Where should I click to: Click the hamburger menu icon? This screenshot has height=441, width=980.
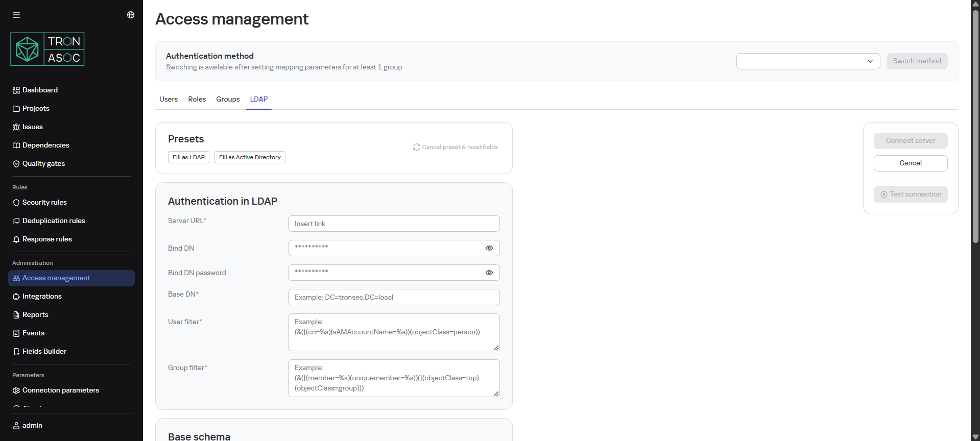pyautogui.click(x=16, y=15)
